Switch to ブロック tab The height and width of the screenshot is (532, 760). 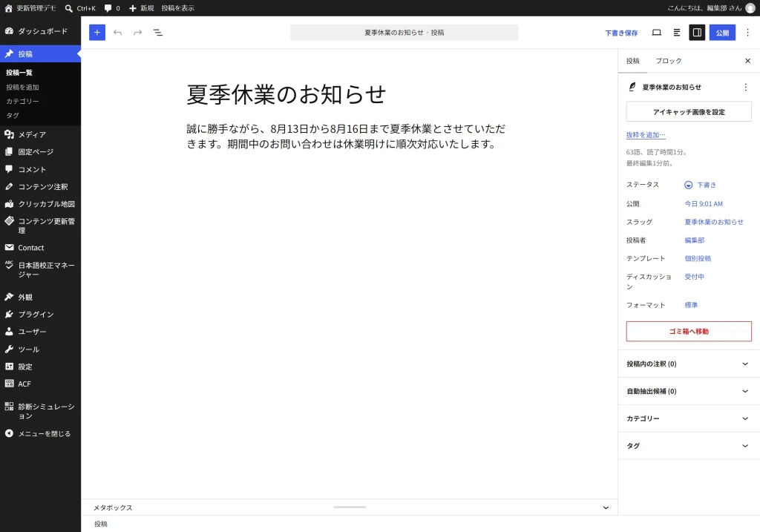point(669,61)
